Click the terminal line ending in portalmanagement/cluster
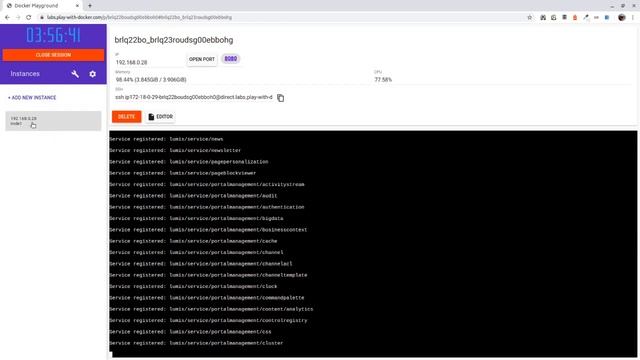The width and height of the screenshot is (640, 360). [x=196, y=343]
